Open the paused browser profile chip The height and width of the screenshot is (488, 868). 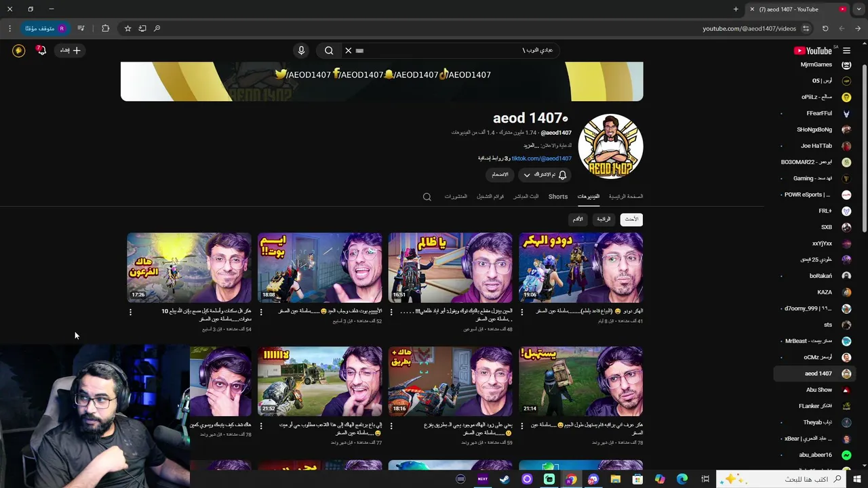45,28
